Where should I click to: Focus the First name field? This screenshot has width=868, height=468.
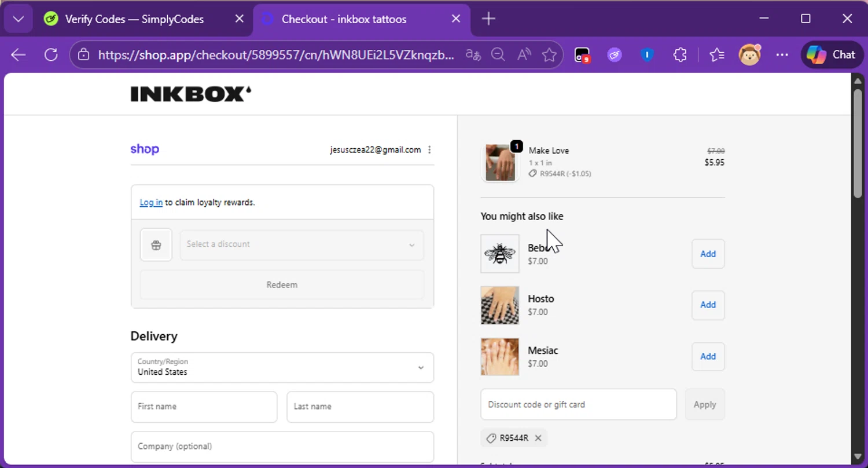204,407
